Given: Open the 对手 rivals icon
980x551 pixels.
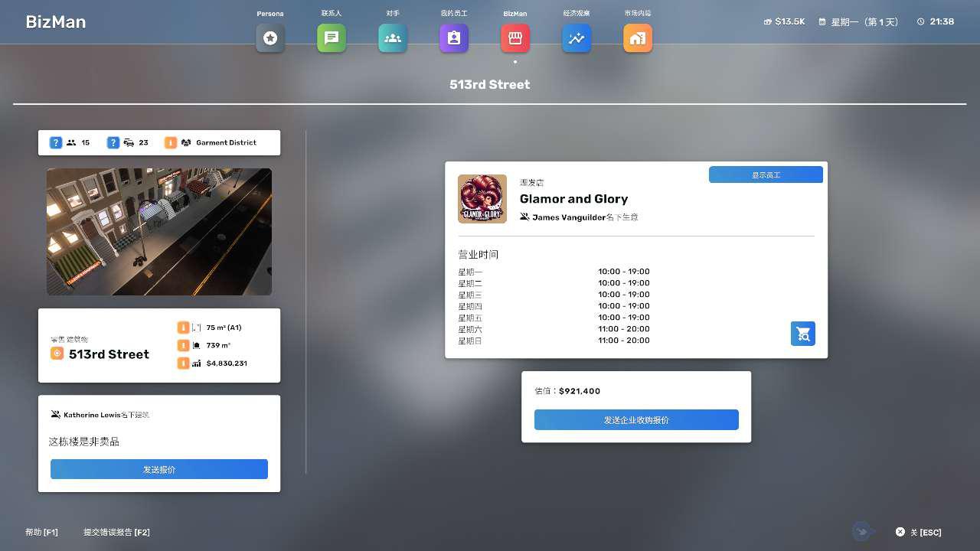Looking at the screenshot, I should [393, 38].
